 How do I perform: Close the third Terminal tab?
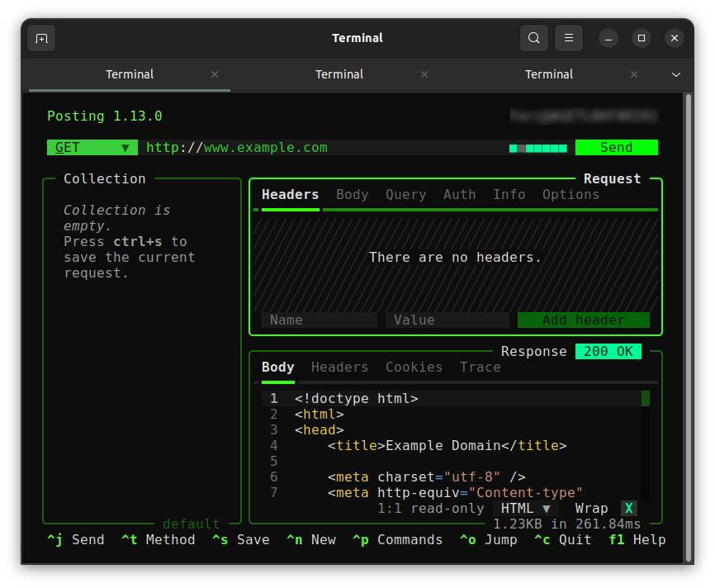coord(634,74)
